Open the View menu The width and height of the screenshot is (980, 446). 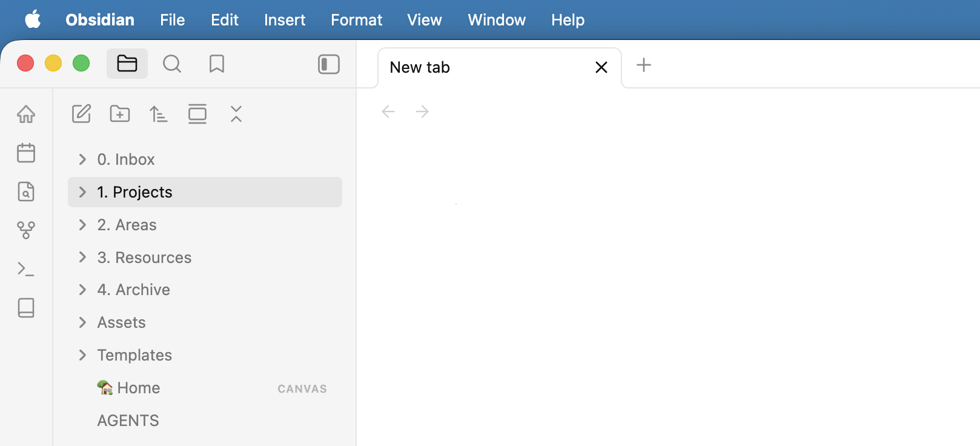[425, 20]
